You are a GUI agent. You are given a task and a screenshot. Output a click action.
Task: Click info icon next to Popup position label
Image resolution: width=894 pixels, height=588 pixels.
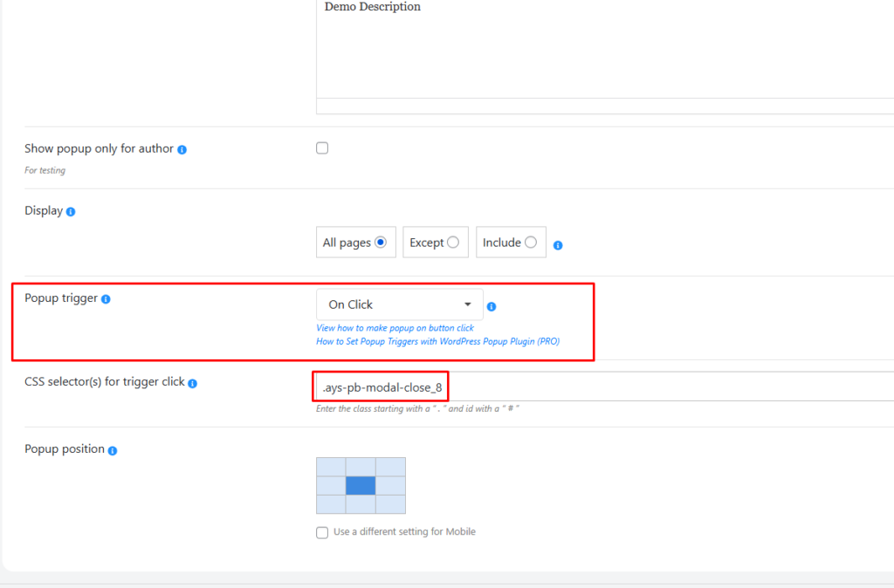coord(113,450)
